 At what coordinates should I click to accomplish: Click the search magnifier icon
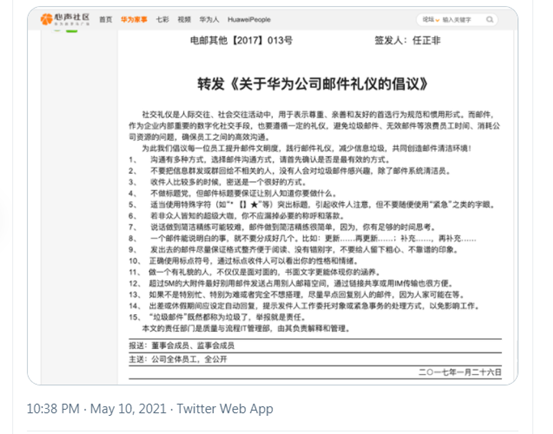490,19
